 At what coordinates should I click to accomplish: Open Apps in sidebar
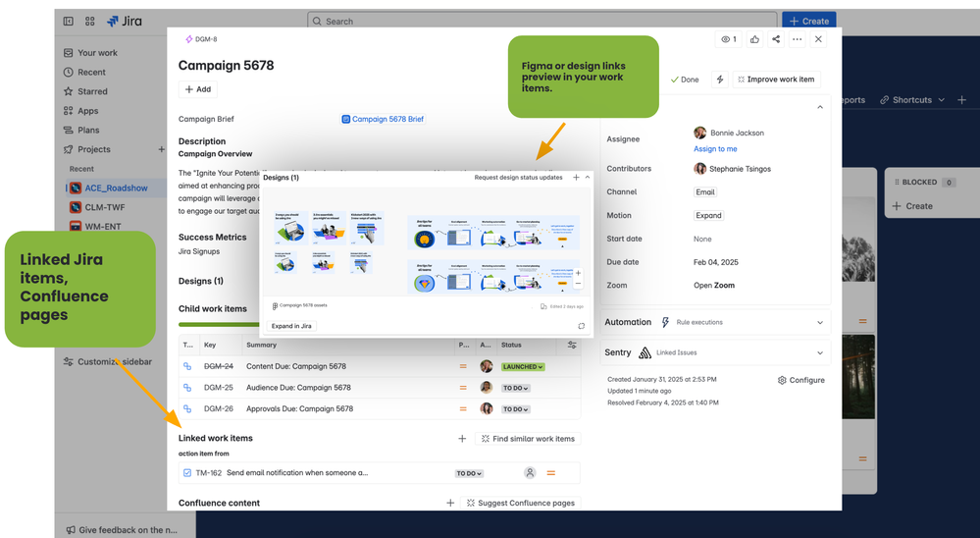coord(87,111)
